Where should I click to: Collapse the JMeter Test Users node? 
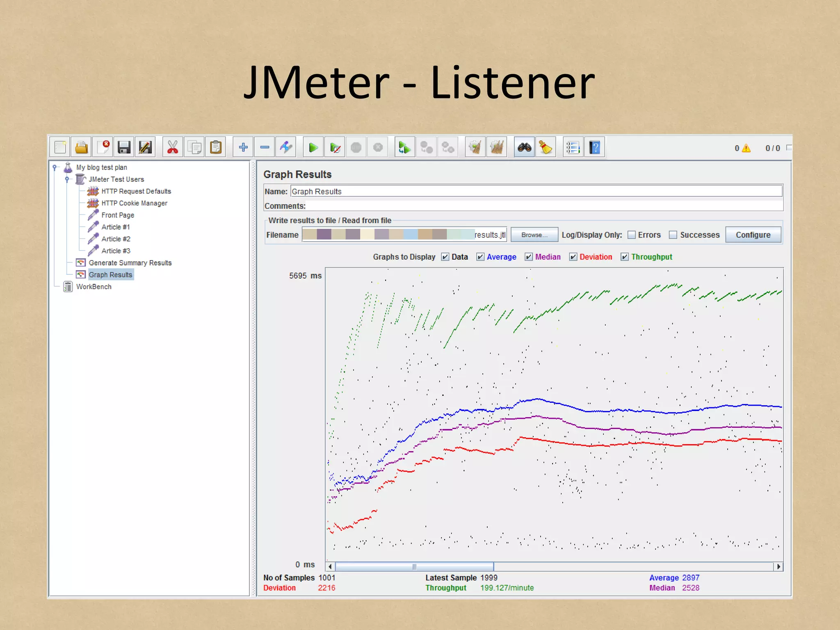pyautogui.click(x=67, y=179)
